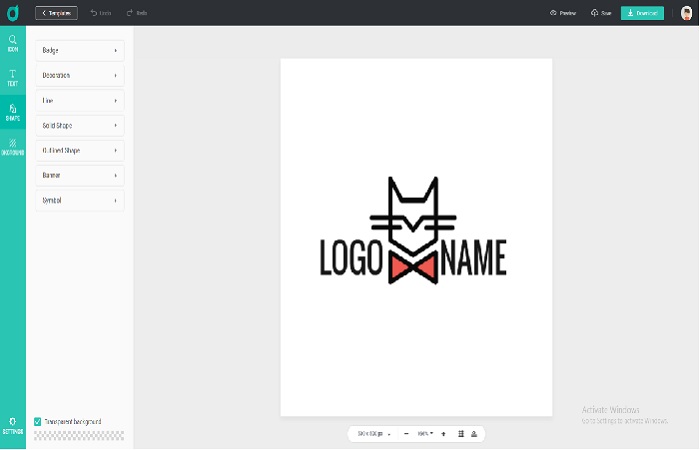Expand the Line shape category
This screenshot has width=700, height=450.
(x=80, y=100)
